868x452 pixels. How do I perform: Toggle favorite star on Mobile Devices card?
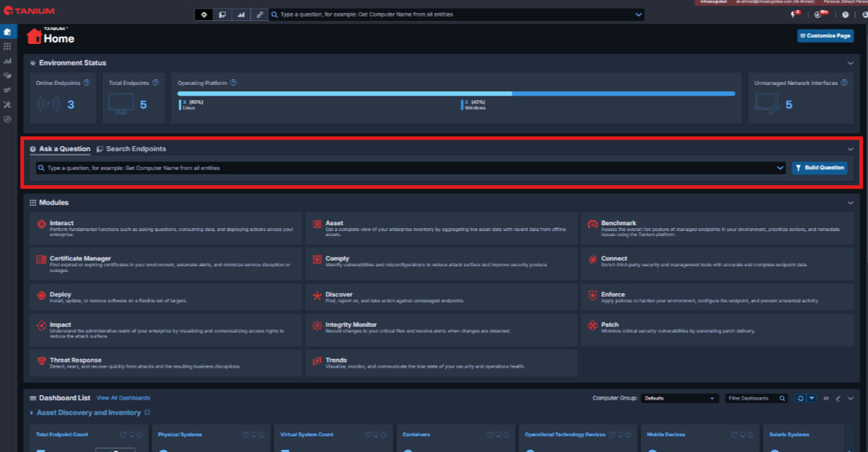751,435
